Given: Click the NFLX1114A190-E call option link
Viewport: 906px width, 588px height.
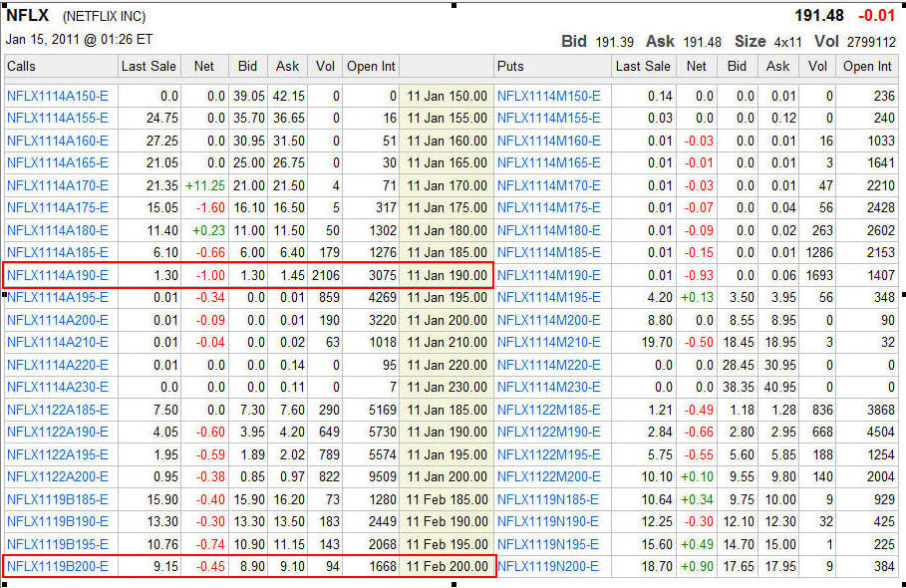Looking at the screenshot, I should 58,275.
